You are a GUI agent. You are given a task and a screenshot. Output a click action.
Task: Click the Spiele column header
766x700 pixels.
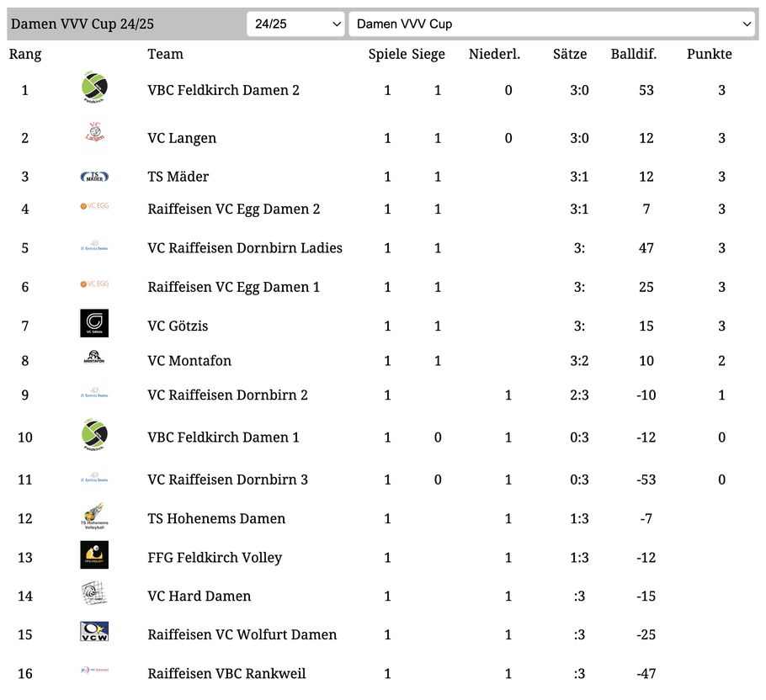point(388,54)
